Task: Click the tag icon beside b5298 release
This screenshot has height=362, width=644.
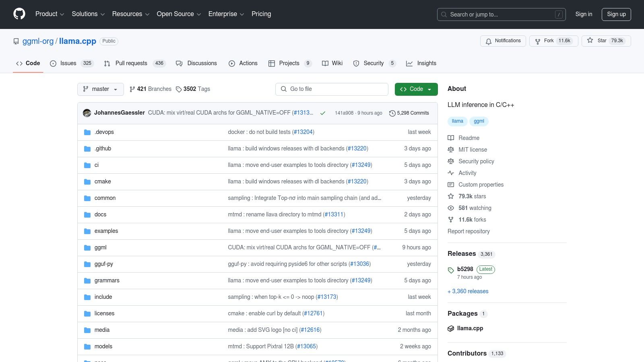Action: pyautogui.click(x=451, y=270)
